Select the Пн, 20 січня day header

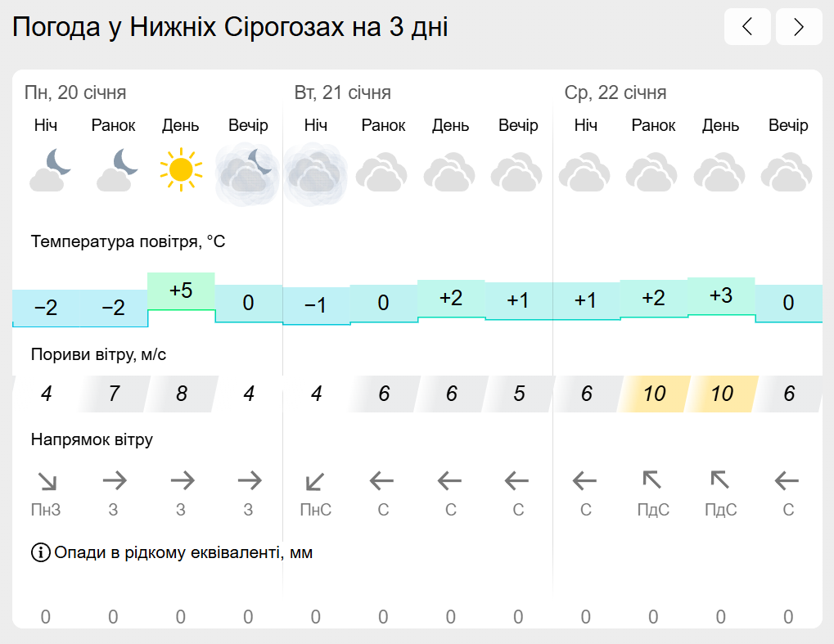[x=75, y=92]
